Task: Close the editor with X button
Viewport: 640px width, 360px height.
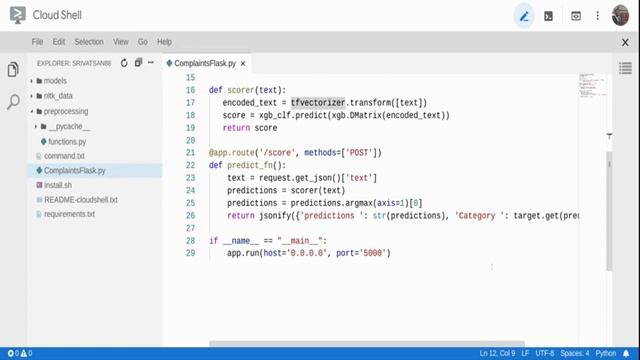Action: [625, 42]
